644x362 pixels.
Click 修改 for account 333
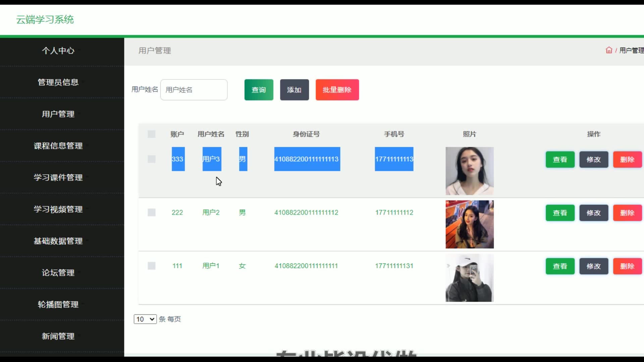tap(593, 160)
